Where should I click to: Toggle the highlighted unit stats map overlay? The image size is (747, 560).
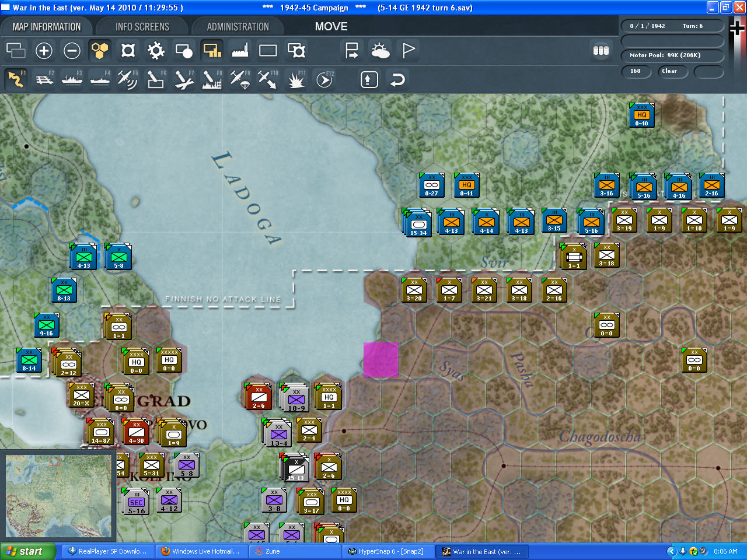tap(212, 51)
